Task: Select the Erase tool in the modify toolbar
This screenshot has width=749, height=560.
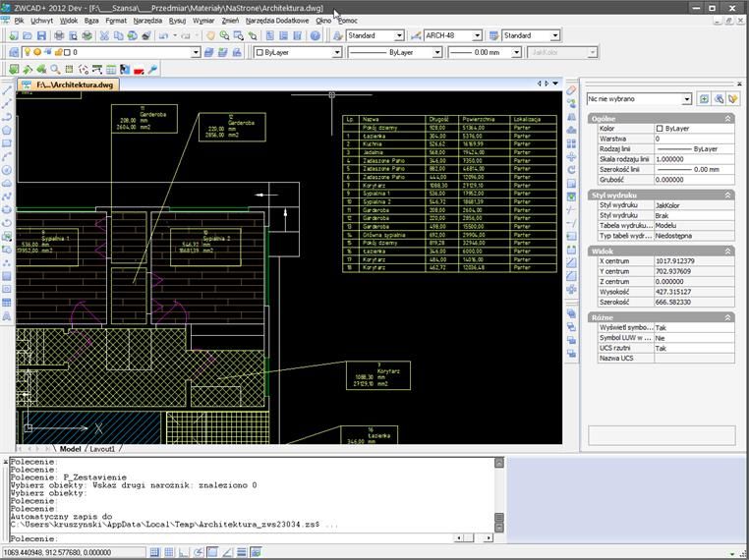Action: point(572,89)
